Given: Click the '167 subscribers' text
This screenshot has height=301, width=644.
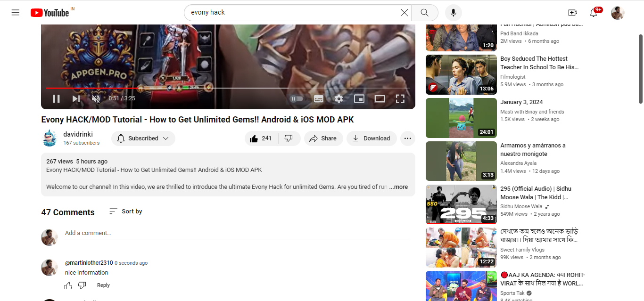Looking at the screenshot, I should pyautogui.click(x=82, y=143).
